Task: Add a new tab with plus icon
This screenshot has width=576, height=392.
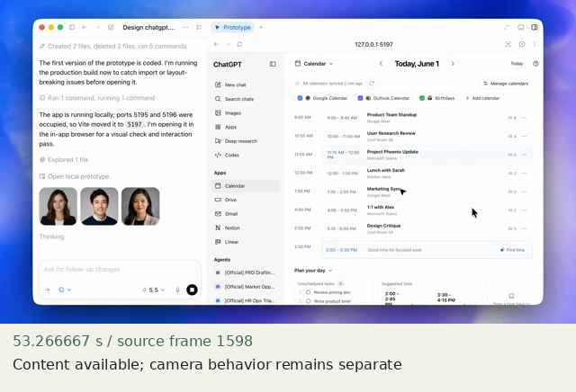Action: pyautogui.click(x=261, y=28)
